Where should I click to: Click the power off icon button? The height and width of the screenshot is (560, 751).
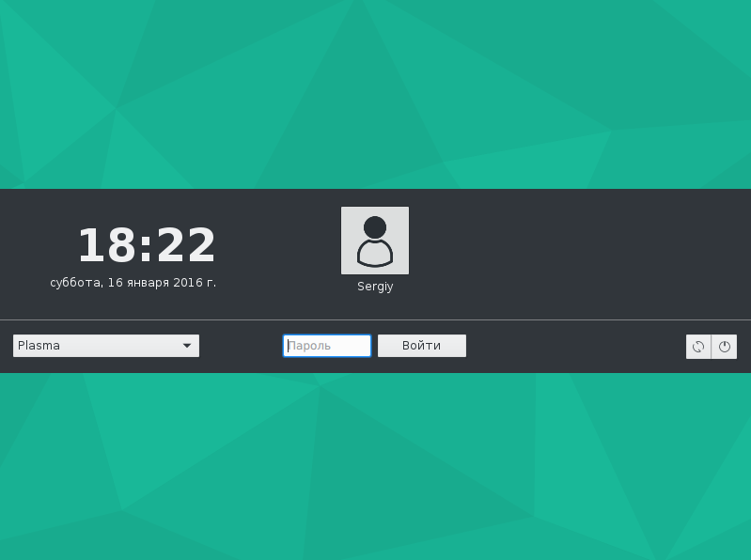coord(724,347)
